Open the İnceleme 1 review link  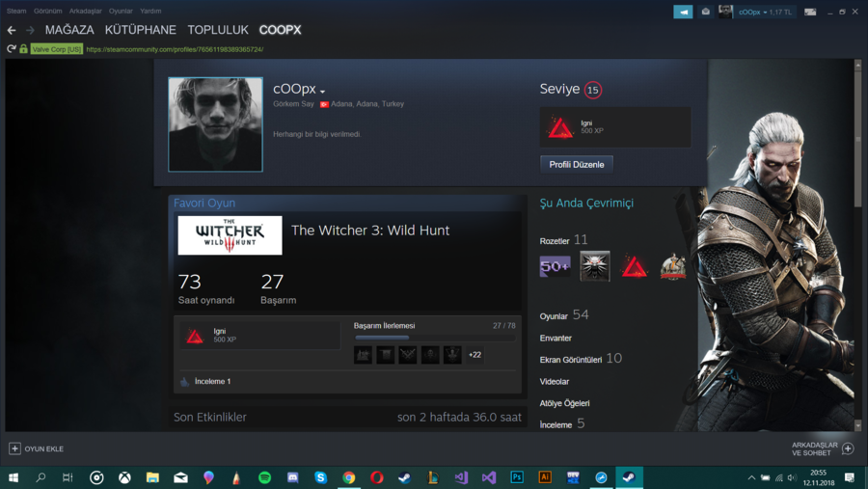pyautogui.click(x=212, y=382)
